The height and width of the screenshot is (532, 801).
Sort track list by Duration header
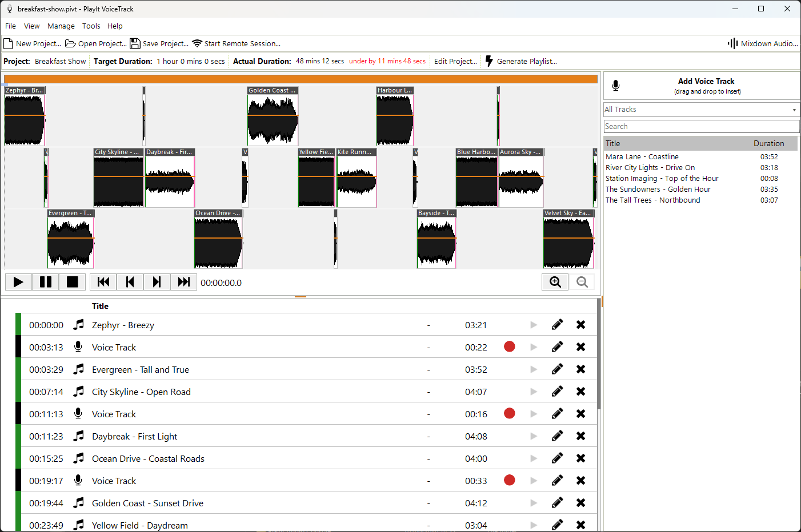point(768,143)
